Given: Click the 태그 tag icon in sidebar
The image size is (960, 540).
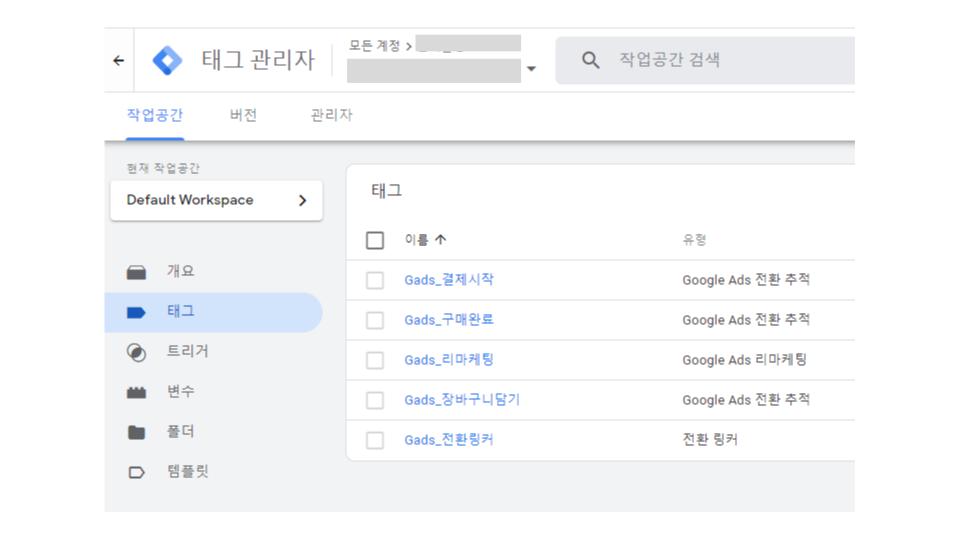Looking at the screenshot, I should [136, 312].
